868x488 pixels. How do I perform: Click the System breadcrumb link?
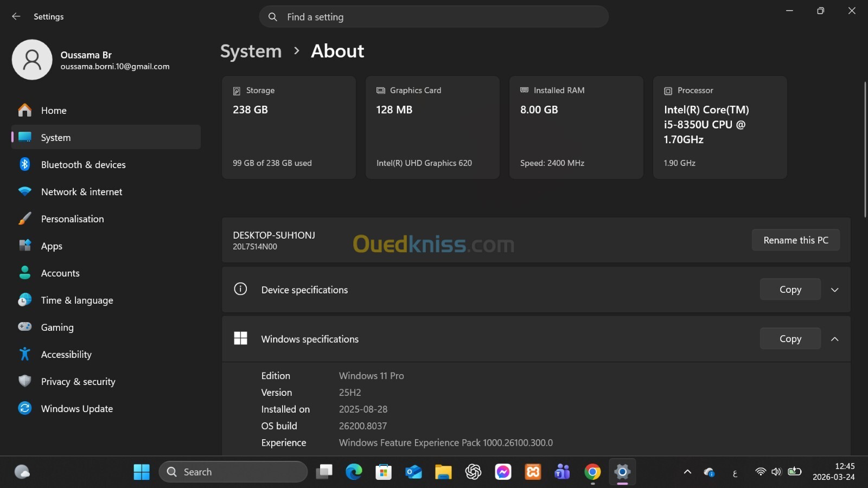[251, 51]
